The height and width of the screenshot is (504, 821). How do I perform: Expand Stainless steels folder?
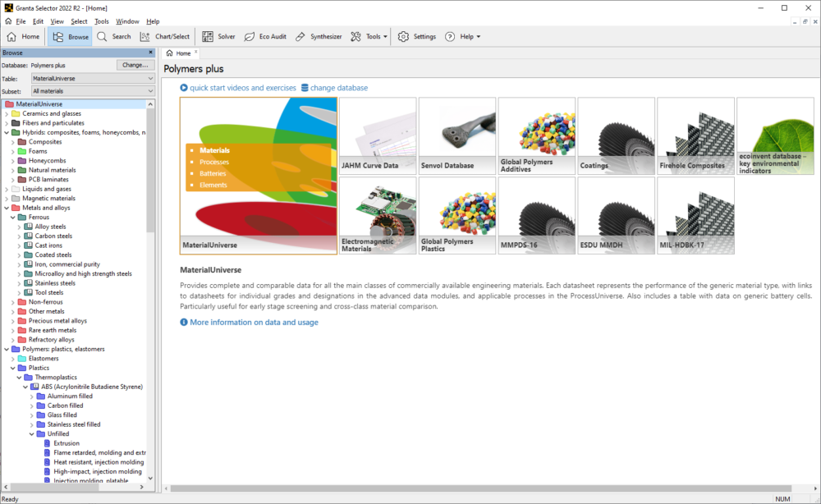pos(20,283)
